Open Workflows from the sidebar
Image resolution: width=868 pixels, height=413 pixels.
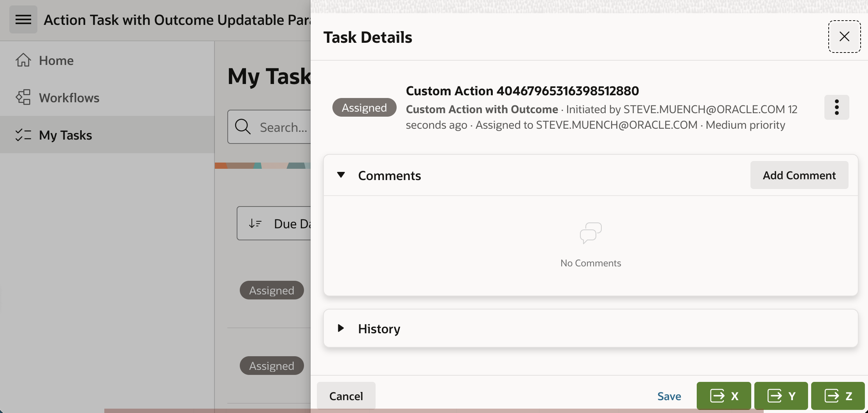coord(69,98)
